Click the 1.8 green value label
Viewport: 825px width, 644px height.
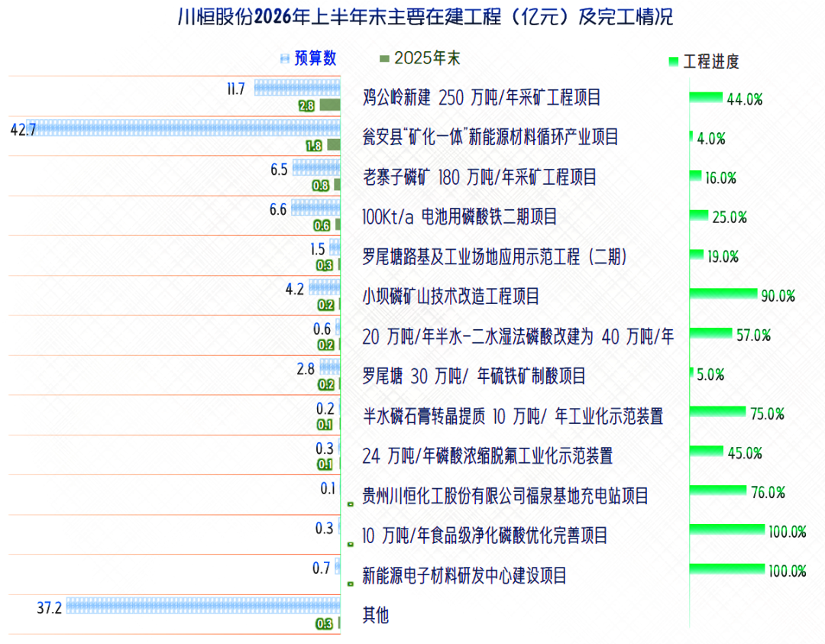click(x=314, y=146)
